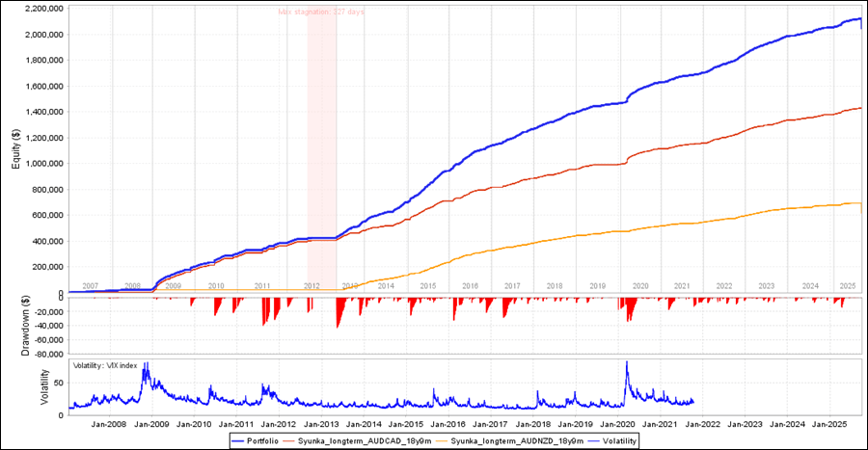Click the VIX spike peak in early 2020
868x450 pixels.
[627, 363]
